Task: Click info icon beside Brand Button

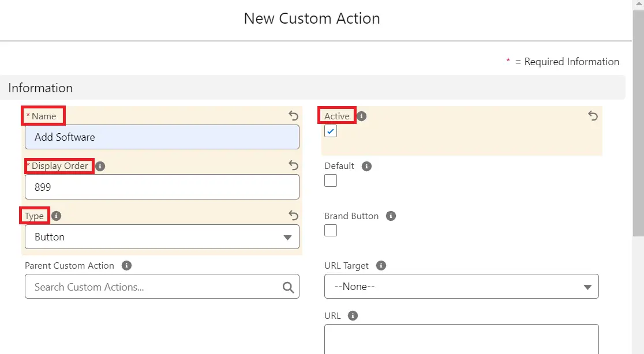Action: click(391, 216)
